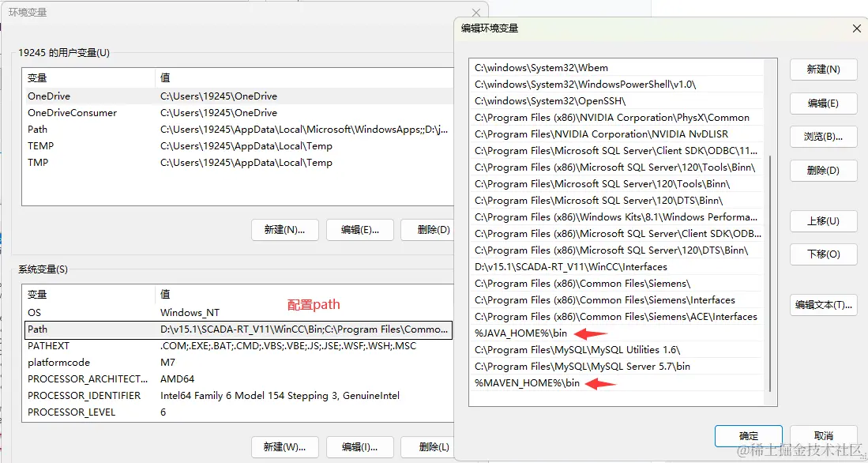Close the 编辑环境变量 dialog
Viewport: 868px width, 463px height.
pos(855,28)
